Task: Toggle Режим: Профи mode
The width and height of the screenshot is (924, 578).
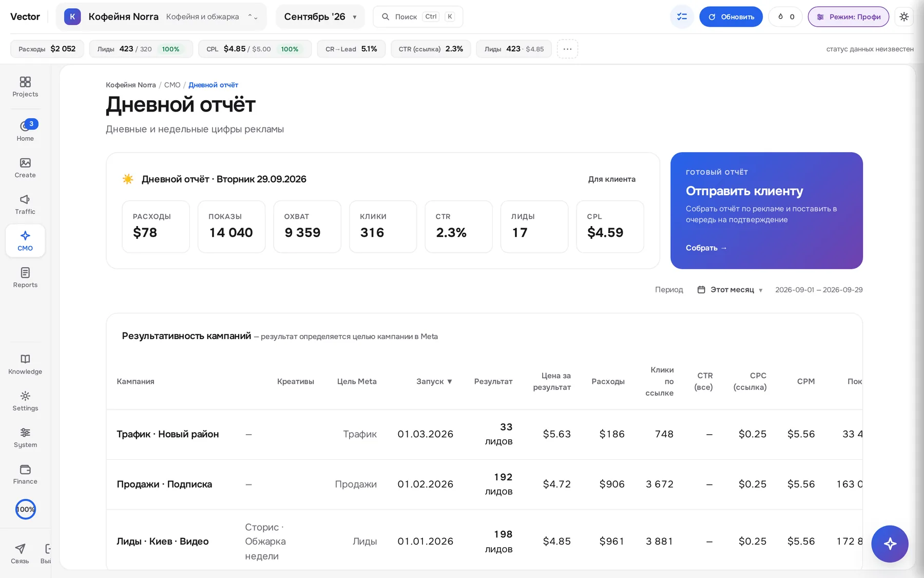Action: (849, 17)
